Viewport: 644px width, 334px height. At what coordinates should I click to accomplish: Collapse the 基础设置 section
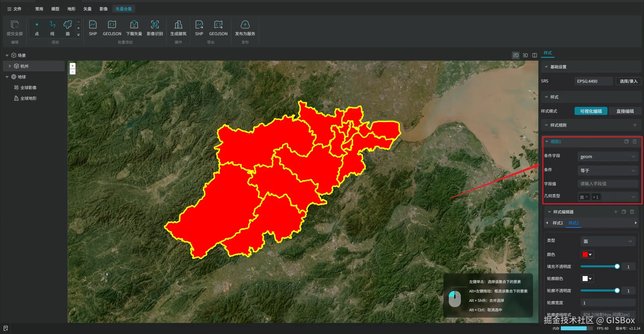(x=546, y=67)
